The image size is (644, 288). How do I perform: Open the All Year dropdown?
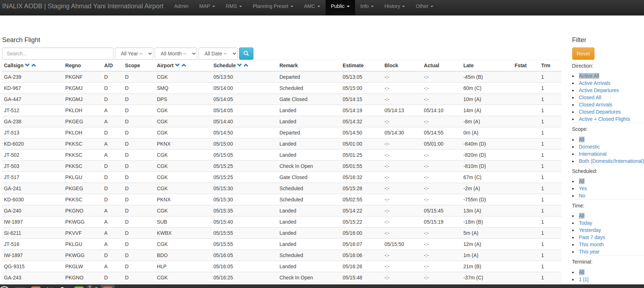[x=134, y=54]
